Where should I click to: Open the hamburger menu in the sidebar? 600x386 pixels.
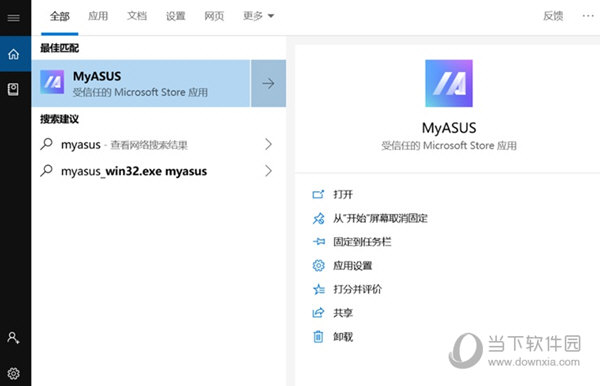(x=14, y=18)
